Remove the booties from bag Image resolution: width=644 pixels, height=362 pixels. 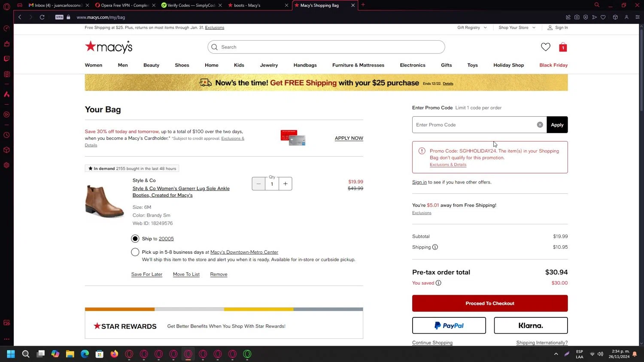coord(219,275)
